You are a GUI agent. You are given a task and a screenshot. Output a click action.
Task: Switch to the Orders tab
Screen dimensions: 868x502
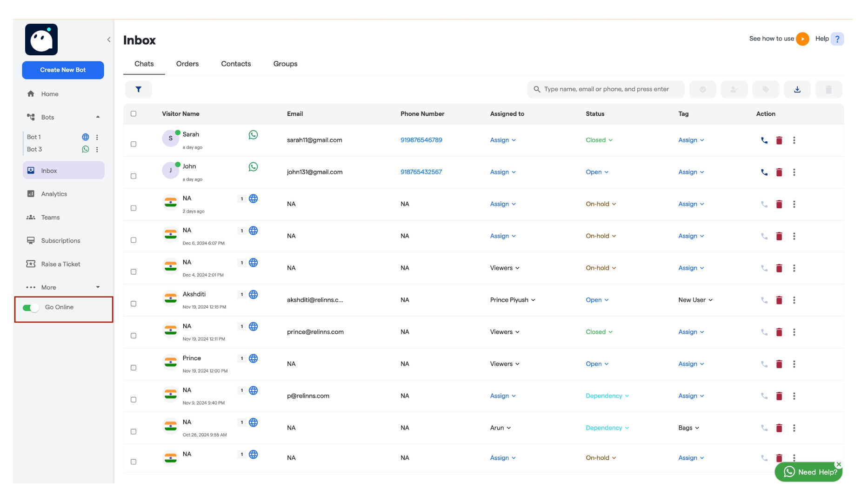point(187,64)
